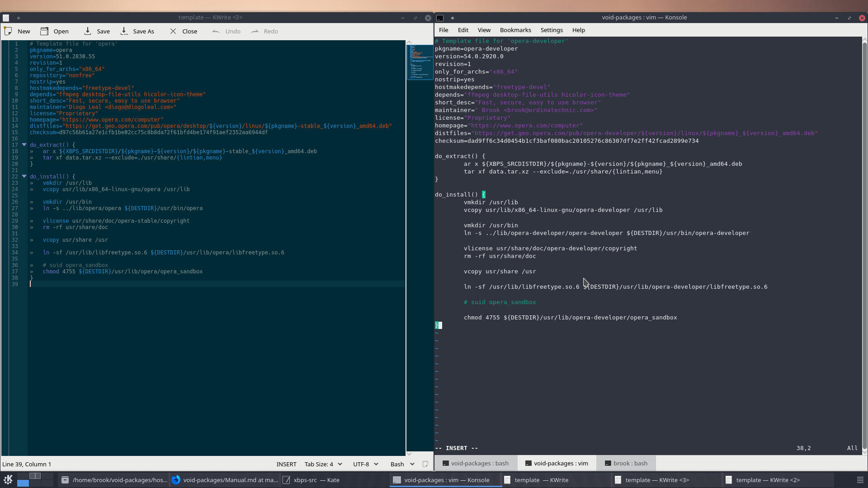Click New in the KWrite toolbar
Screen dimensions: 868x488
(17, 31)
